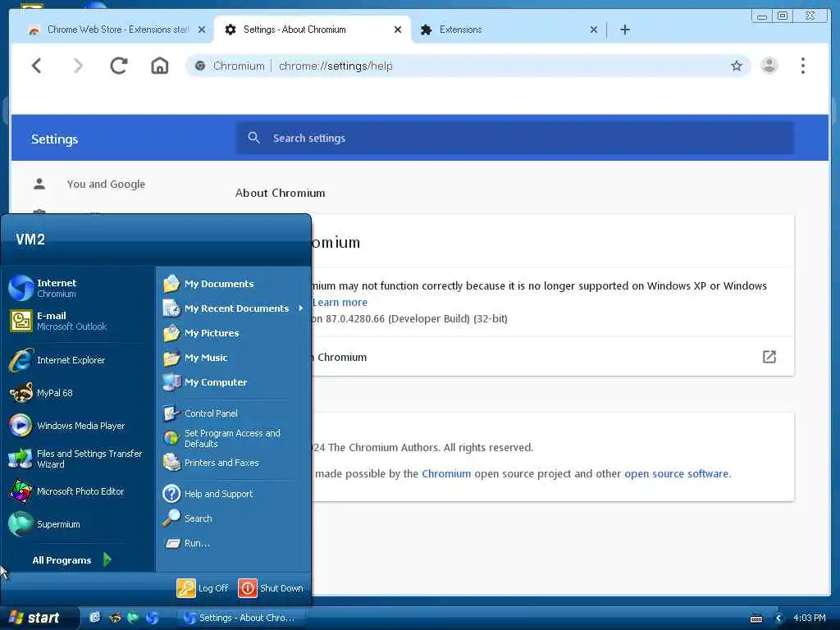Open Internet Explorer from Start menu
Image resolution: width=840 pixels, height=630 pixels.
pyautogui.click(x=78, y=360)
